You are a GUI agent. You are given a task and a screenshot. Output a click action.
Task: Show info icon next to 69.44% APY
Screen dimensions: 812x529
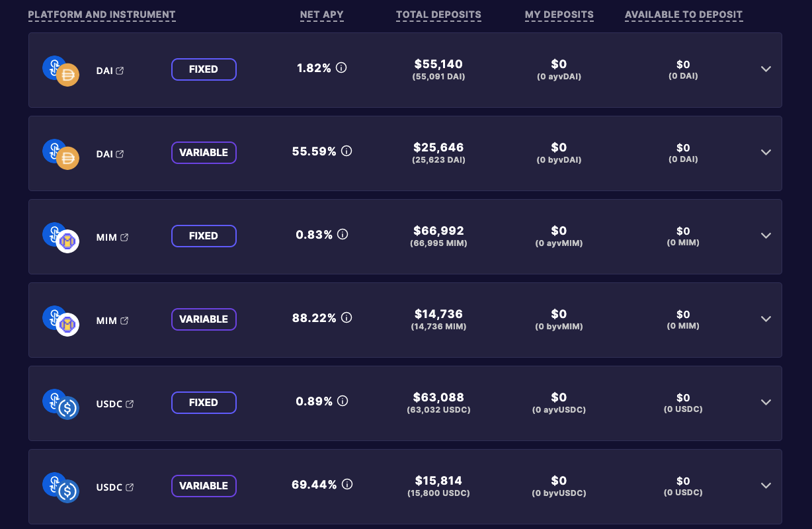347,484
